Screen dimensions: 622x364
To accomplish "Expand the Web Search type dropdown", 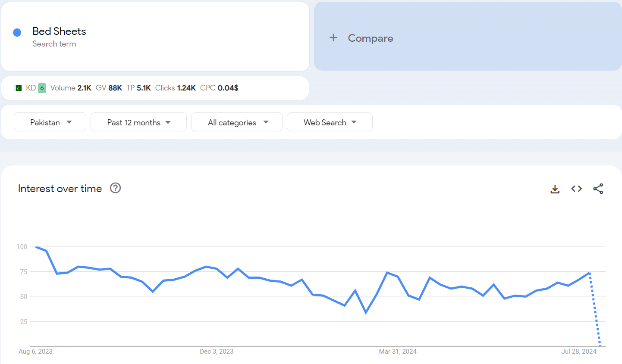I will pyautogui.click(x=330, y=122).
